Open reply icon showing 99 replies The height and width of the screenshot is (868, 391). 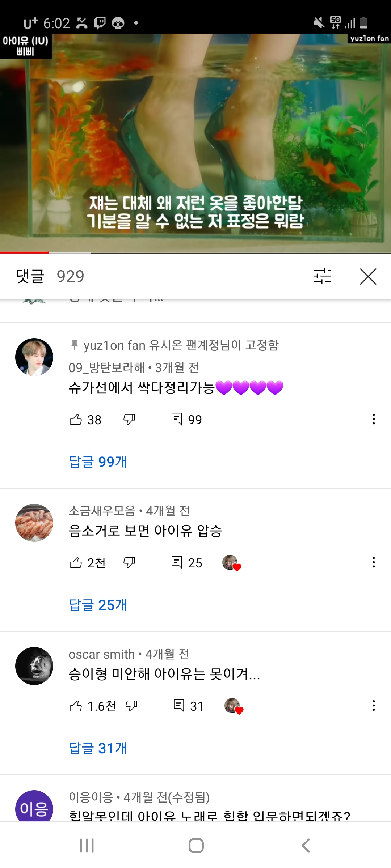177,419
